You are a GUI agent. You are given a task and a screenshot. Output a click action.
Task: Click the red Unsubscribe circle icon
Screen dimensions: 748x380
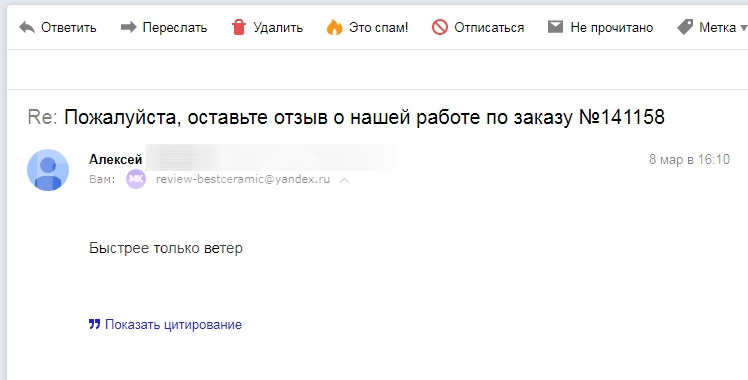(439, 27)
